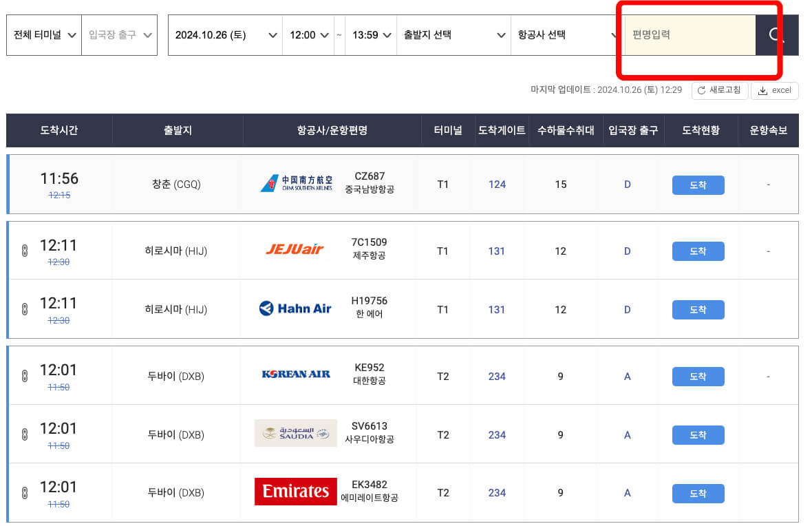Click the magnifier search icon button

[776, 35]
